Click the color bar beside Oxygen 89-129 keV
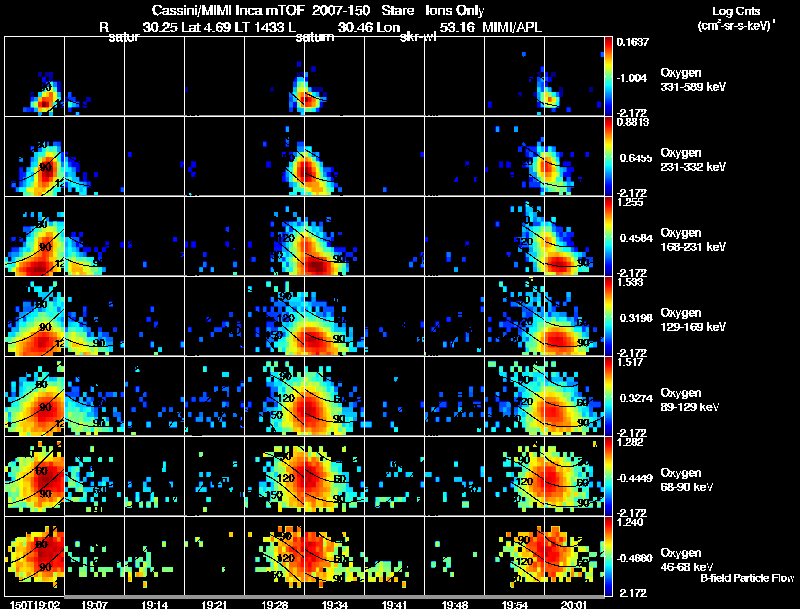 click(608, 397)
